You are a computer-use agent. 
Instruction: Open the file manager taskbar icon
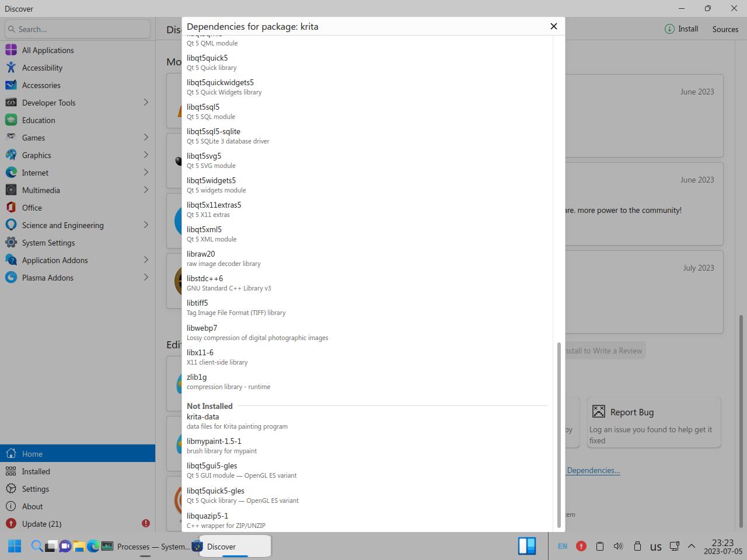point(79,547)
